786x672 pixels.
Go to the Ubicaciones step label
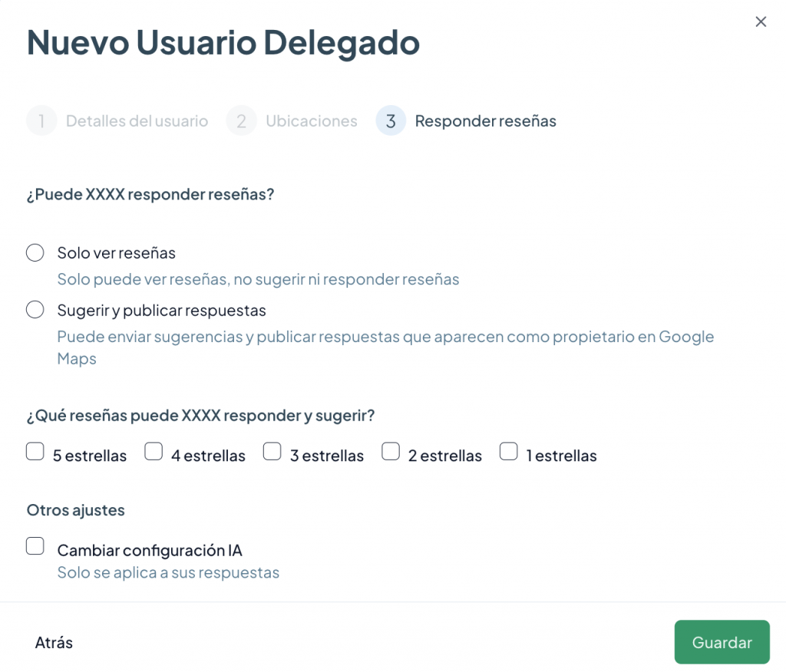coord(311,121)
